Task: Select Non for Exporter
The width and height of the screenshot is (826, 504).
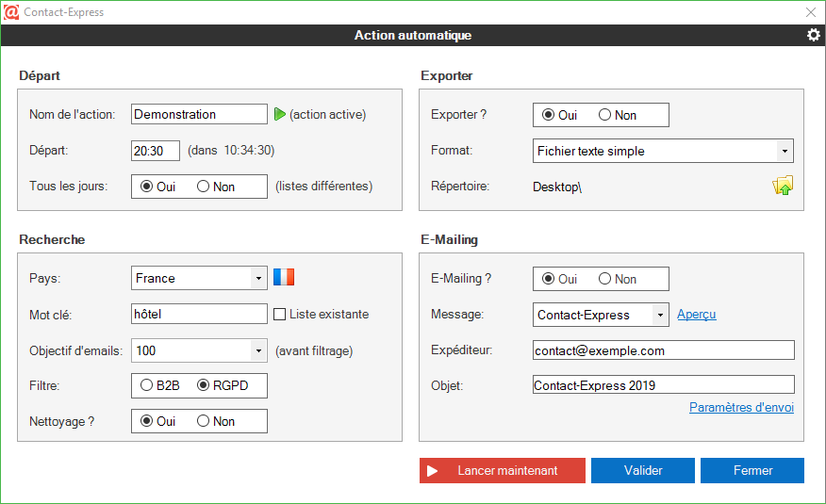Action: [x=618, y=115]
